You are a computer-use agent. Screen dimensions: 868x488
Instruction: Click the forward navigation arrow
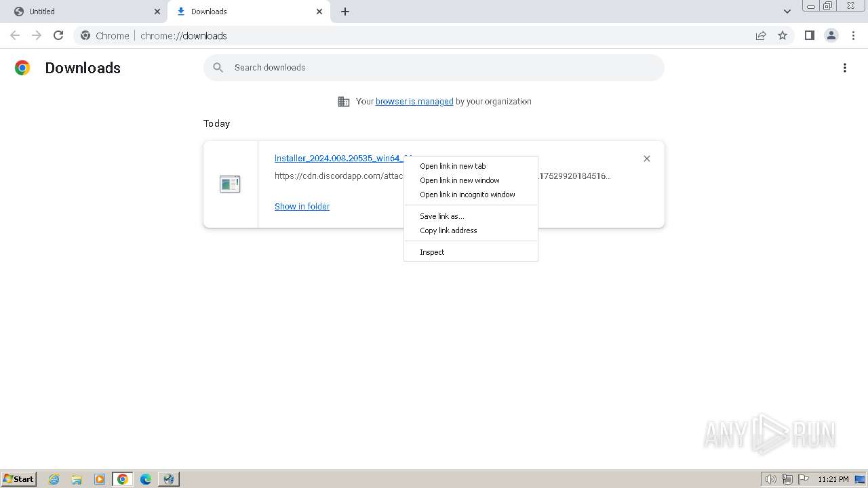click(x=37, y=35)
